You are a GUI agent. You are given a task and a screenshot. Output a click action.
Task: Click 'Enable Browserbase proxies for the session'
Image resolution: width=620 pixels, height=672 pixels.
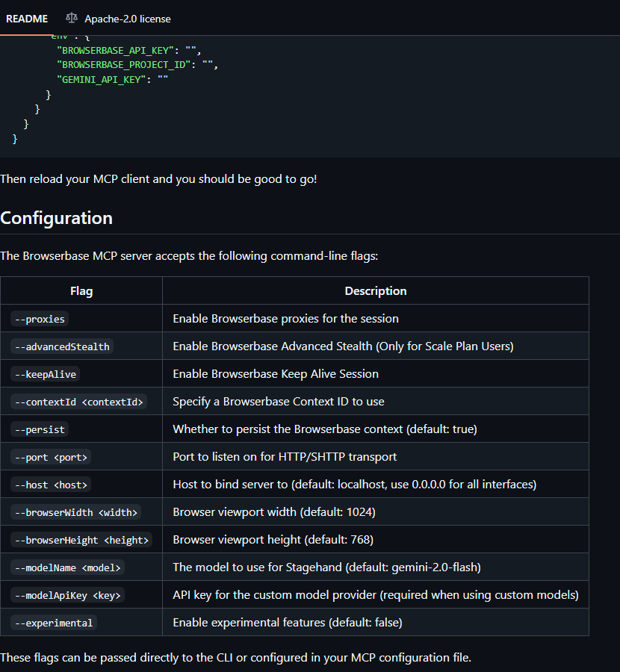pyautogui.click(x=285, y=318)
